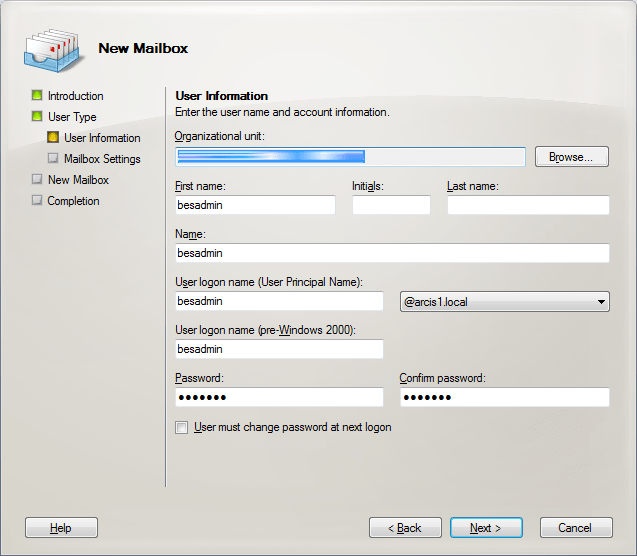The height and width of the screenshot is (556, 637).
Task: Select Introduction in the wizard steps list
Action: [75, 96]
